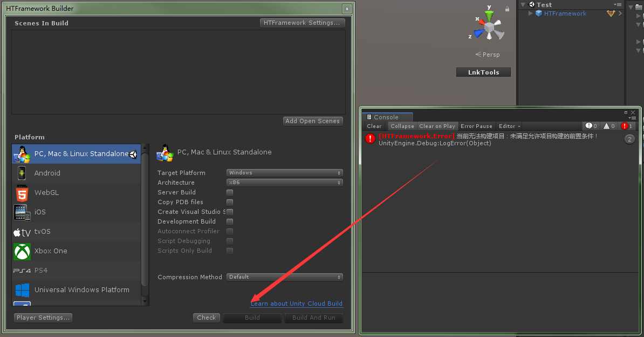Select the PS4 platform icon
The image size is (644, 337).
pos(22,270)
